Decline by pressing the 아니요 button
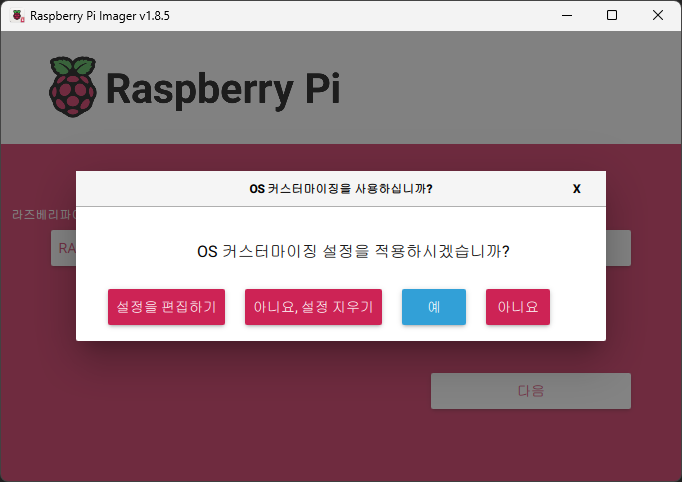This screenshot has height=482, width=682. [x=518, y=307]
